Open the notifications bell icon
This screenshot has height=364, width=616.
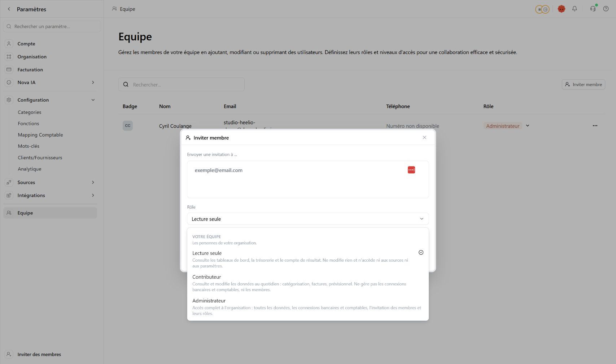pyautogui.click(x=575, y=9)
